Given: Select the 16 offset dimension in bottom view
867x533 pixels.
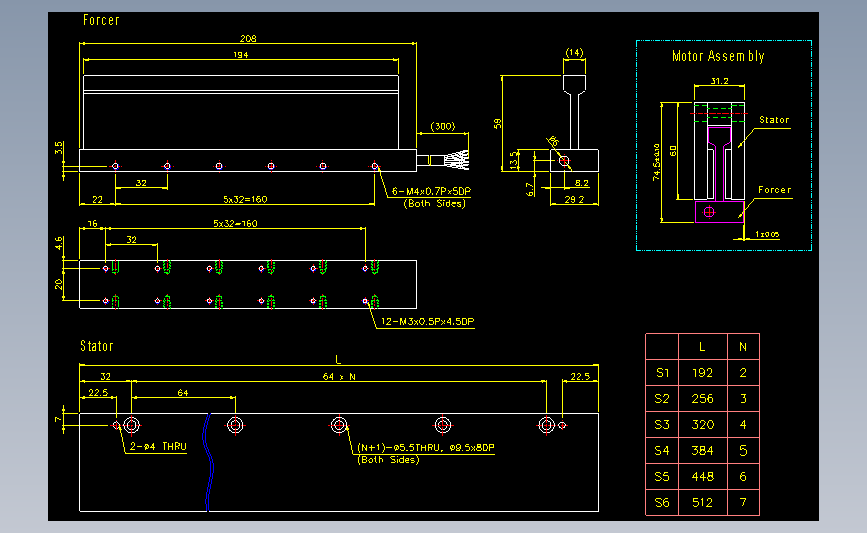Looking at the screenshot, I should coord(92,223).
